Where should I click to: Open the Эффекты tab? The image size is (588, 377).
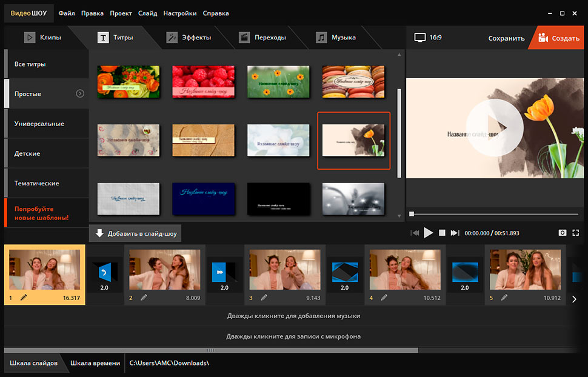(189, 38)
